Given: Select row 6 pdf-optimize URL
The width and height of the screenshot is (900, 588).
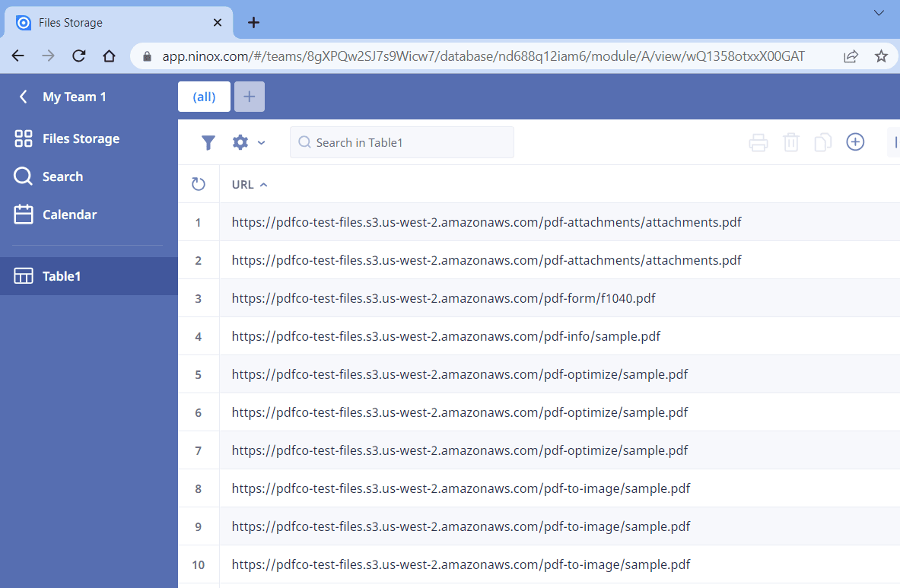Looking at the screenshot, I should point(460,412).
